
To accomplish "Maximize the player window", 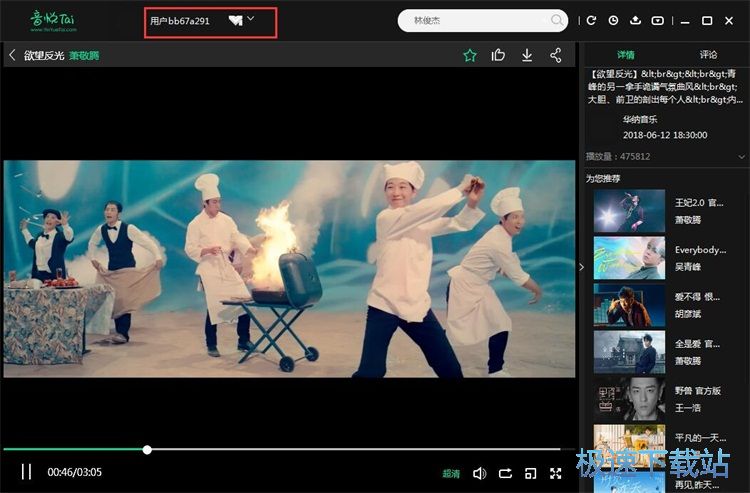I will (x=706, y=21).
